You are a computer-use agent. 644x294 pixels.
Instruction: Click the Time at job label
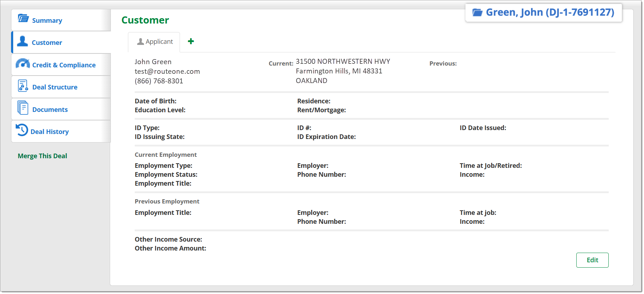click(478, 213)
